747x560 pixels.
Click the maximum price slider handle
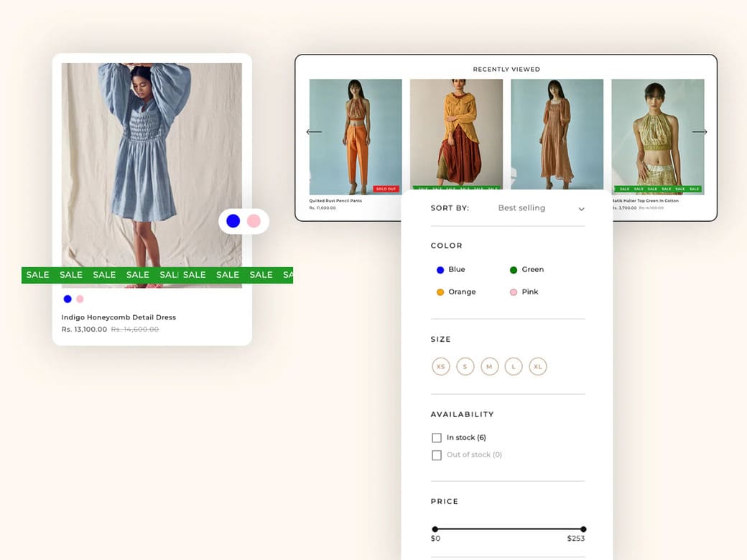pyautogui.click(x=583, y=529)
